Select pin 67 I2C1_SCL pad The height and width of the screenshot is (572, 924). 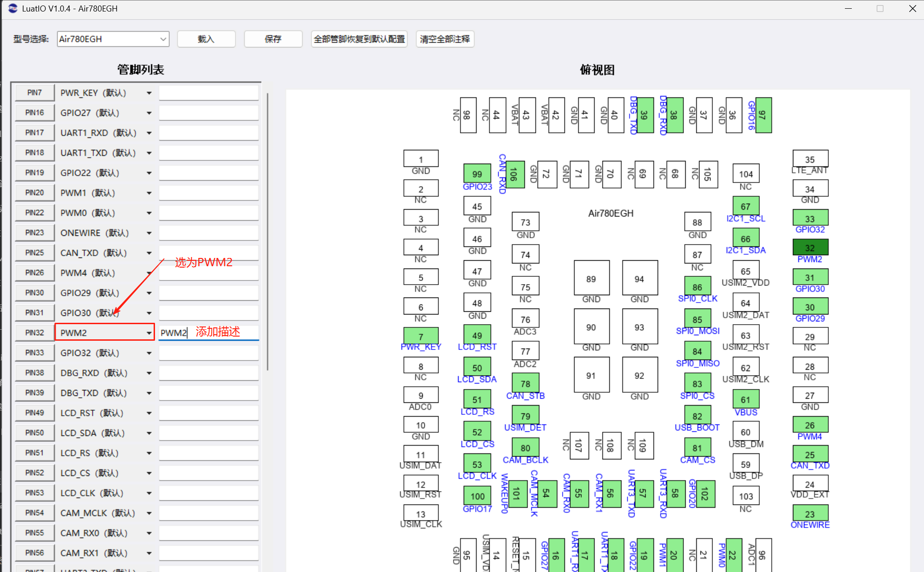pyautogui.click(x=746, y=206)
